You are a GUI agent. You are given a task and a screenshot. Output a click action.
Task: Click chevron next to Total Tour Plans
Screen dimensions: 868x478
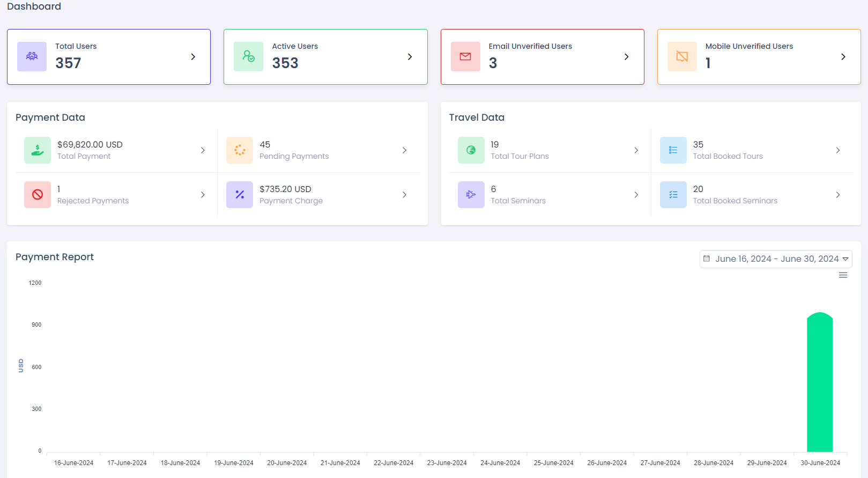click(636, 150)
